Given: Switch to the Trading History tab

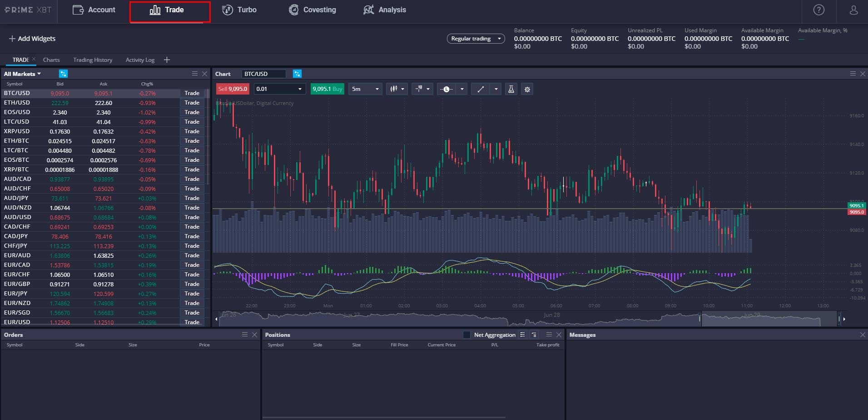Looking at the screenshot, I should 93,60.
